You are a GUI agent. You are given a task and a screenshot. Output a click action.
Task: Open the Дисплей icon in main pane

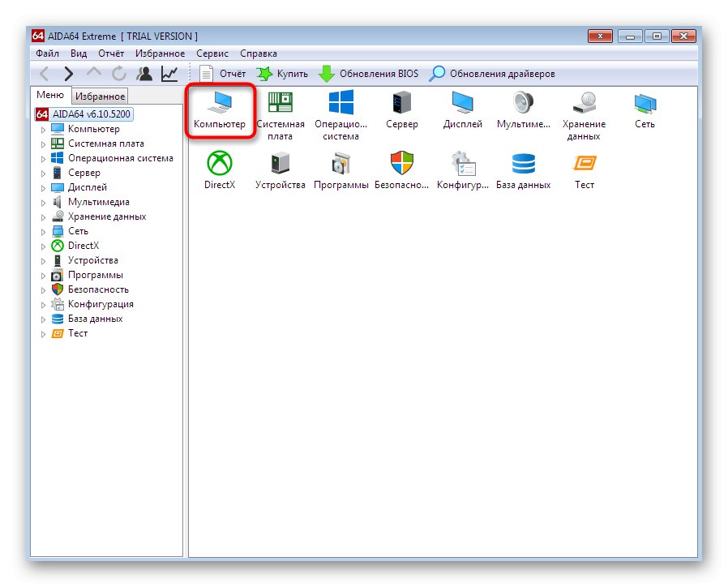click(462, 110)
